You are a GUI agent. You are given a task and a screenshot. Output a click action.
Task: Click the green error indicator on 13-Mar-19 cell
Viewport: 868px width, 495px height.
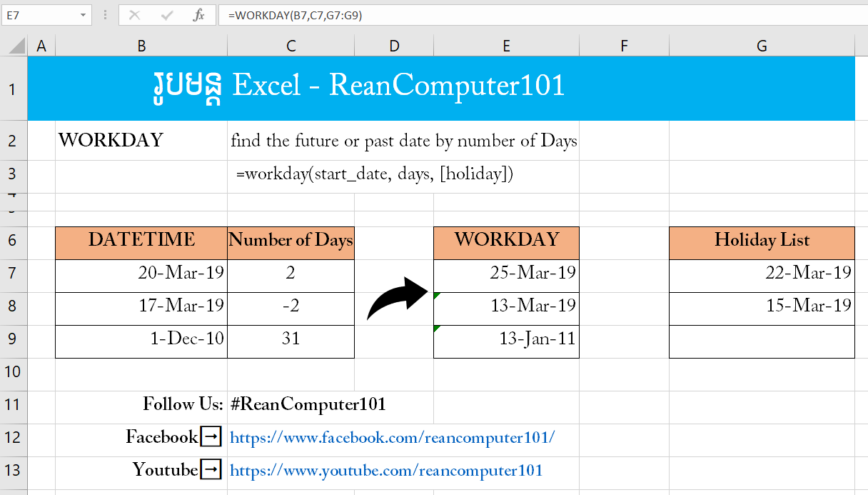[x=437, y=295]
